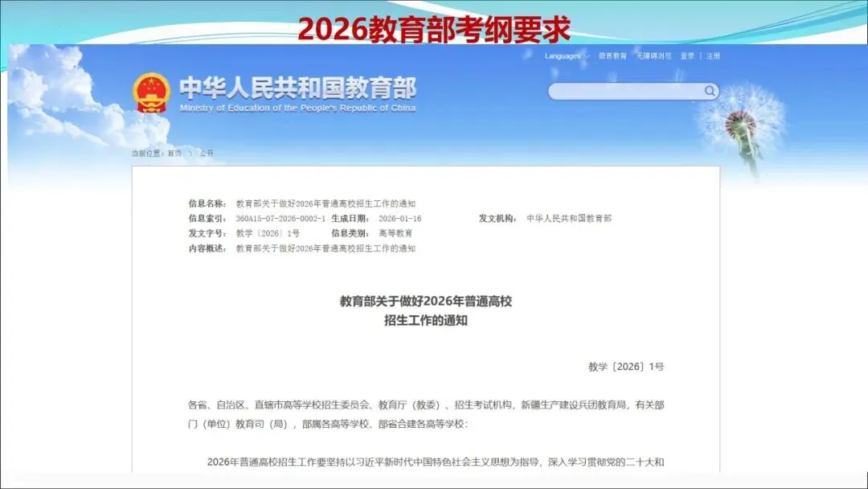This screenshot has width=868, height=489.
Task: Focus the site search field
Action: 633,92
